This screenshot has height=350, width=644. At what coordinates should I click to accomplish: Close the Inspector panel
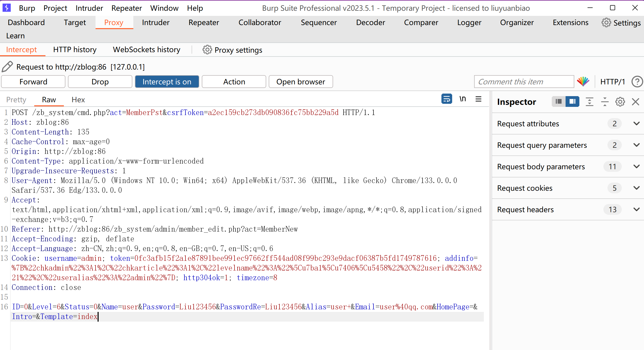(x=635, y=102)
